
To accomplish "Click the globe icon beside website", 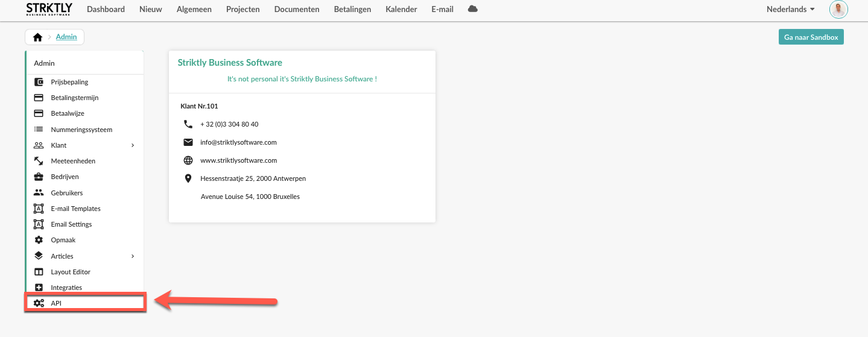I will (188, 160).
